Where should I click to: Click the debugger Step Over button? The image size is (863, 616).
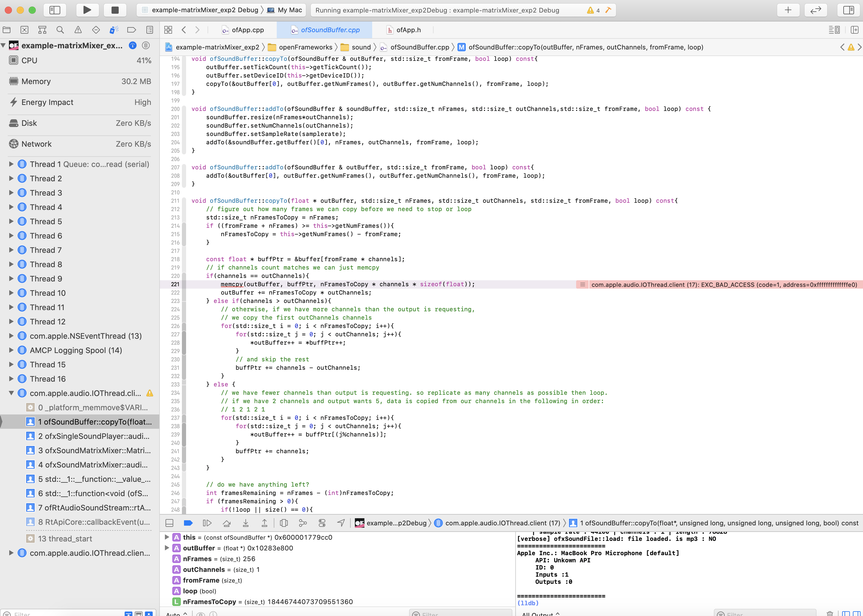[x=226, y=523]
